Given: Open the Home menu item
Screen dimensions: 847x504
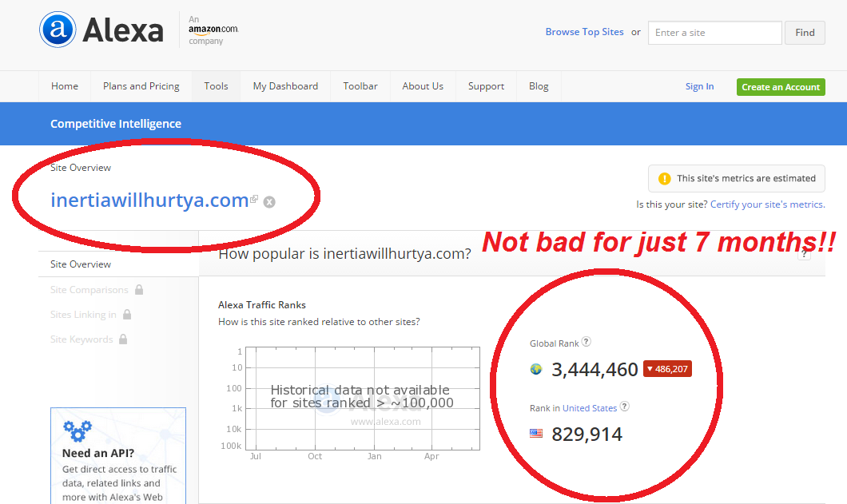Looking at the screenshot, I should tap(65, 86).
